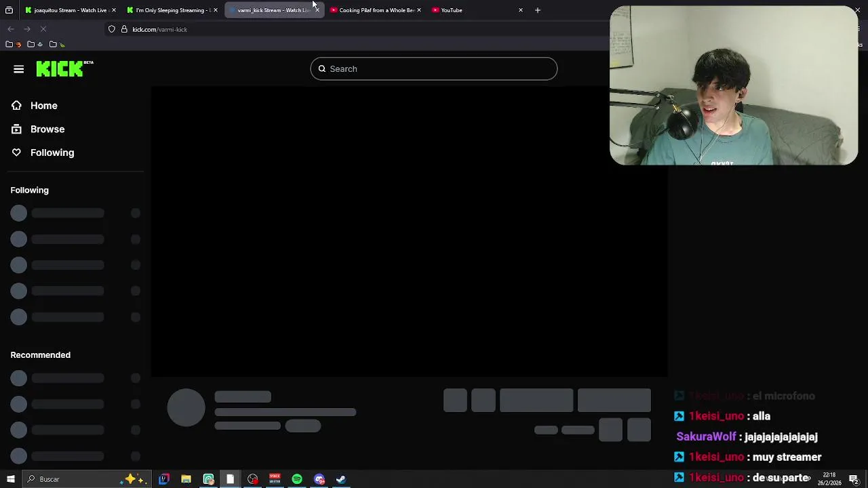Open a new browser tab with plus
Image resolution: width=868 pixels, height=488 pixels.
(x=538, y=10)
